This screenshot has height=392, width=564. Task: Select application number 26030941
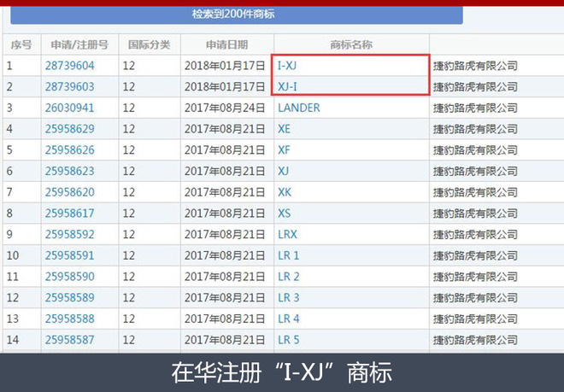(x=70, y=108)
